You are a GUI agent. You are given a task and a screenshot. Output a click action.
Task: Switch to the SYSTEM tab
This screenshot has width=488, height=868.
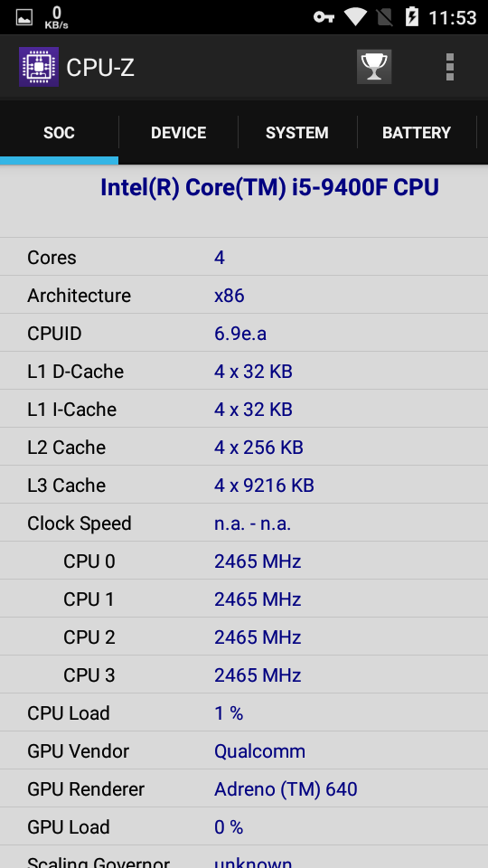pos(297,133)
